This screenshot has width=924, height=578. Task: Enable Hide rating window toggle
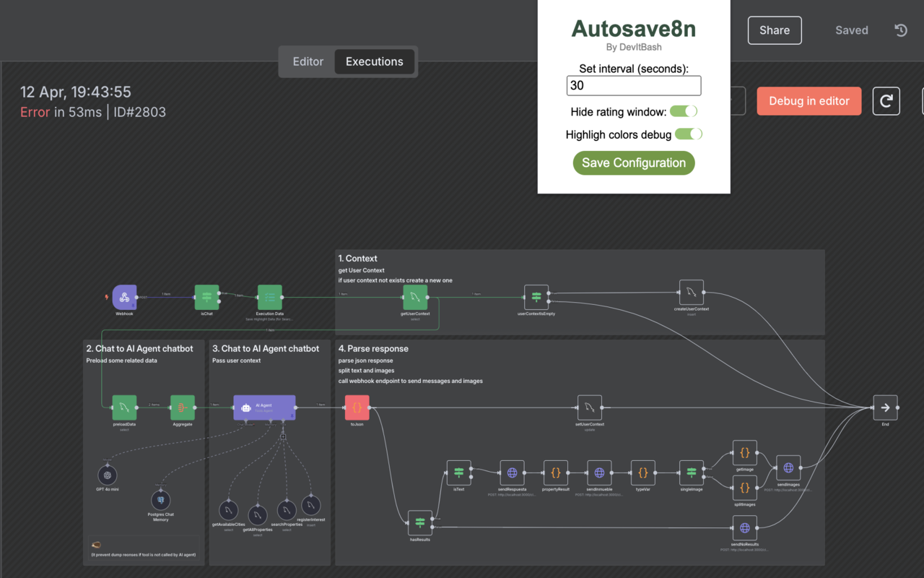point(683,111)
